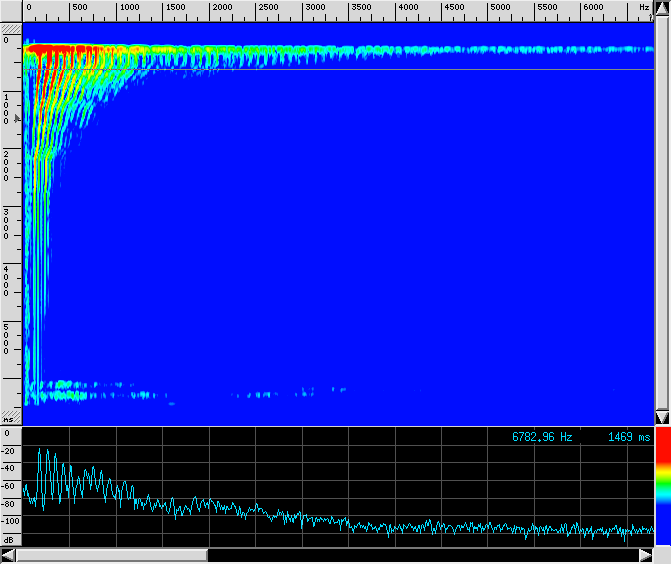The width and height of the screenshot is (671, 564).
Task: Click the Hz unit label on the ruler
Action: (x=644, y=8)
